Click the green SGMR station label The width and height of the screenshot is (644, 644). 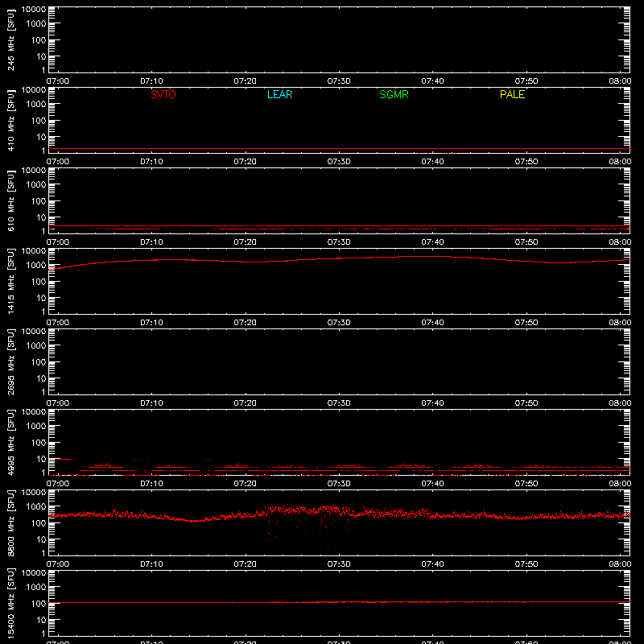pyautogui.click(x=394, y=94)
